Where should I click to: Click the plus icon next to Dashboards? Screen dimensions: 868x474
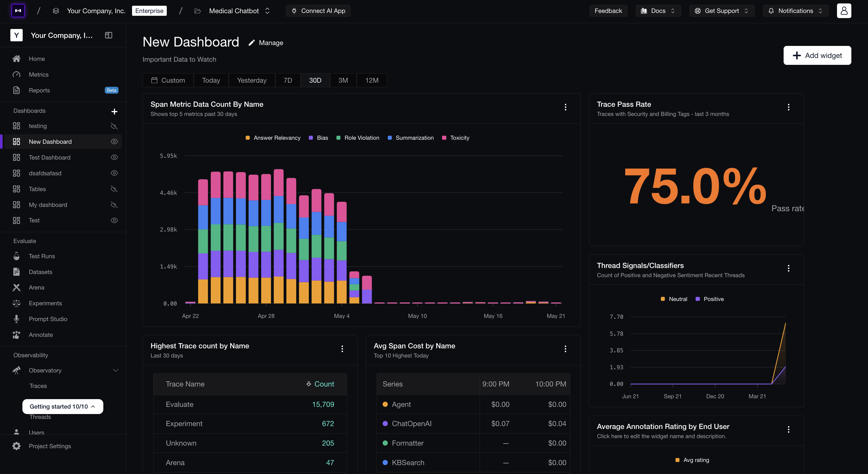pos(114,112)
